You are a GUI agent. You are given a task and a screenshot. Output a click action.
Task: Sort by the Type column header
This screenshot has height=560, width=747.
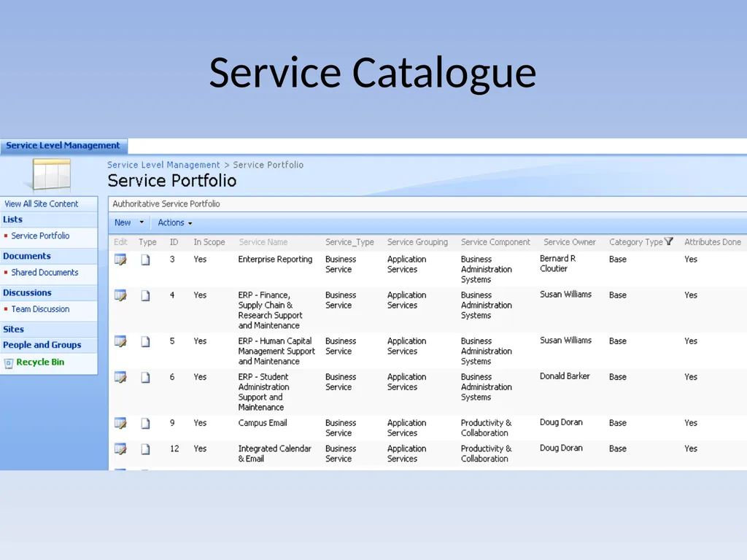(147, 242)
